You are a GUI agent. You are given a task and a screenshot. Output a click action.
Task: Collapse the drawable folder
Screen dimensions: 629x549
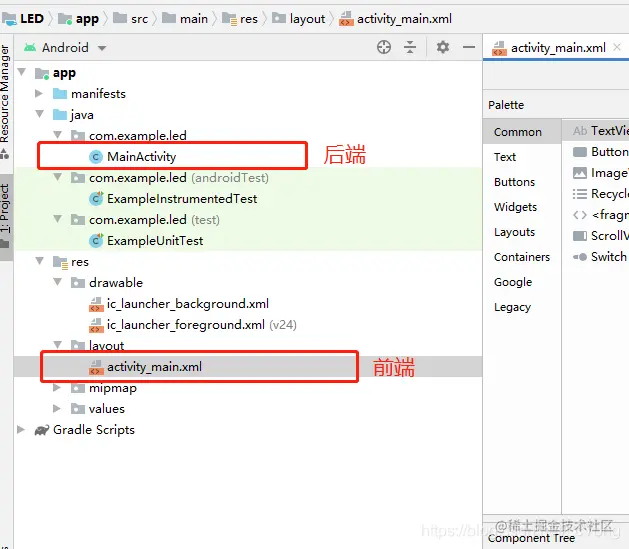[x=57, y=282]
